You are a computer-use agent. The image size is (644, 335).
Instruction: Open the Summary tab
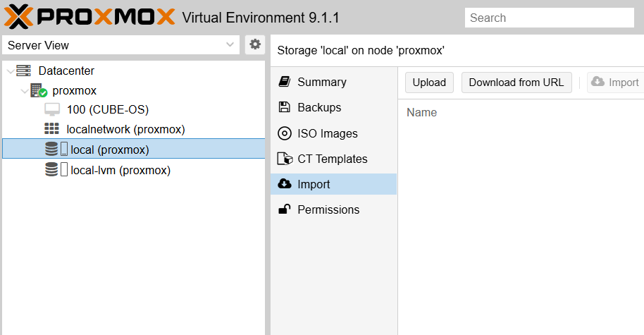(321, 82)
